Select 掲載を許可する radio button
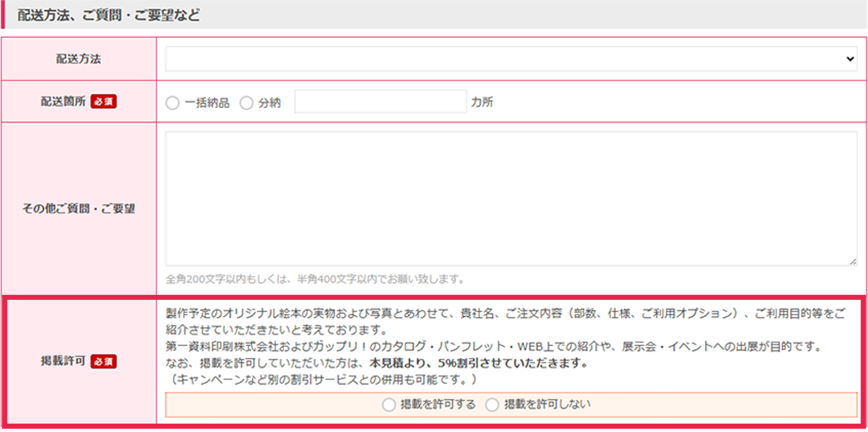The height and width of the screenshot is (432, 868). coord(389,405)
